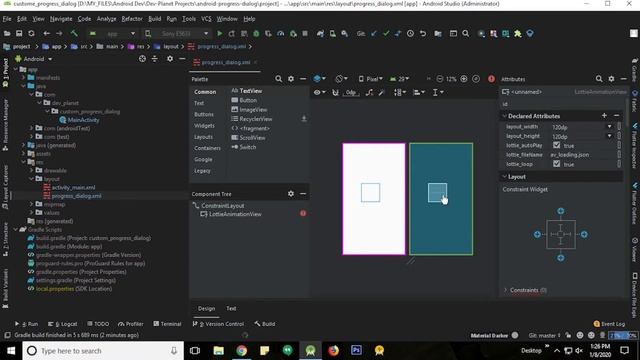Open the Refactor menu
The width and height of the screenshot is (640, 360).
132,19
